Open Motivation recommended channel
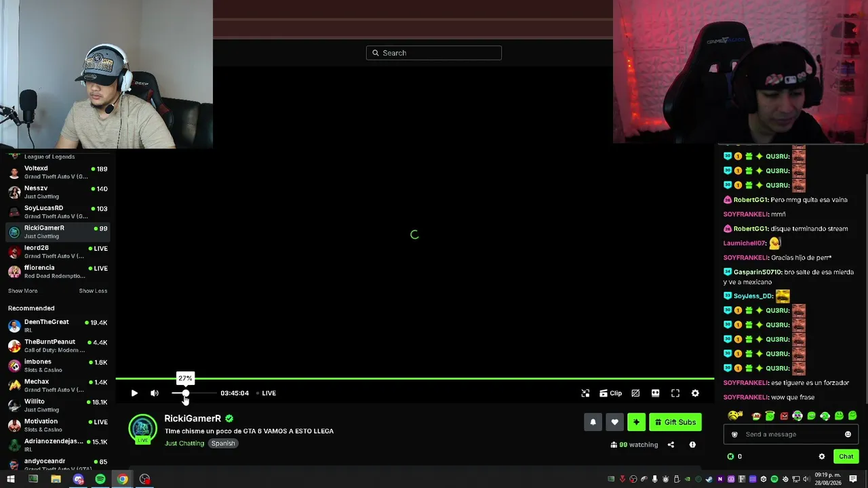 point(58,425)
